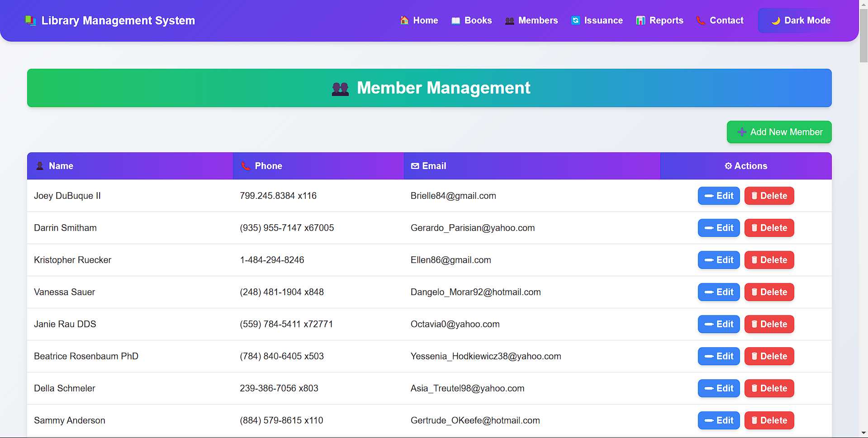Click the chart icon beside Reports
The height and width of the screenshot is (438, 868).
click(x=640, y=20)
